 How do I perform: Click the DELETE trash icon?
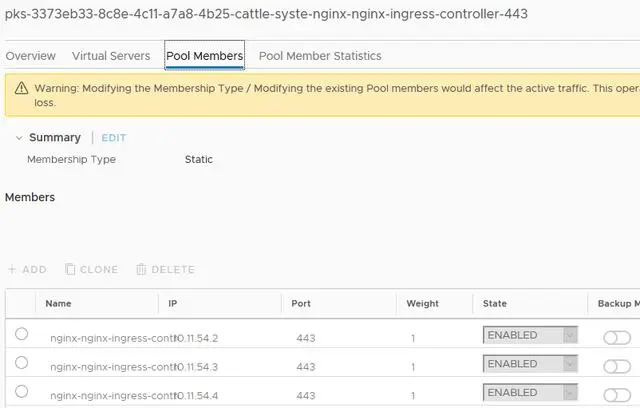pyautogui.click(x=141, y=270)
